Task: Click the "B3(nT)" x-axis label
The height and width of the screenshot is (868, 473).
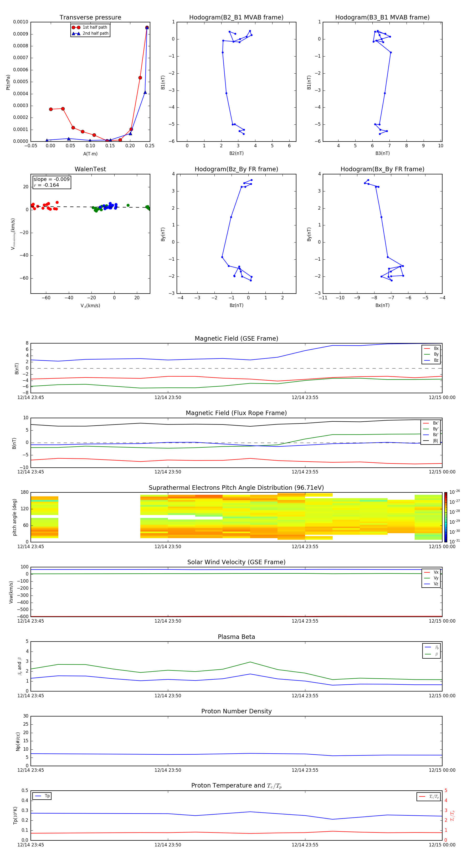Action: coord(382,153)
